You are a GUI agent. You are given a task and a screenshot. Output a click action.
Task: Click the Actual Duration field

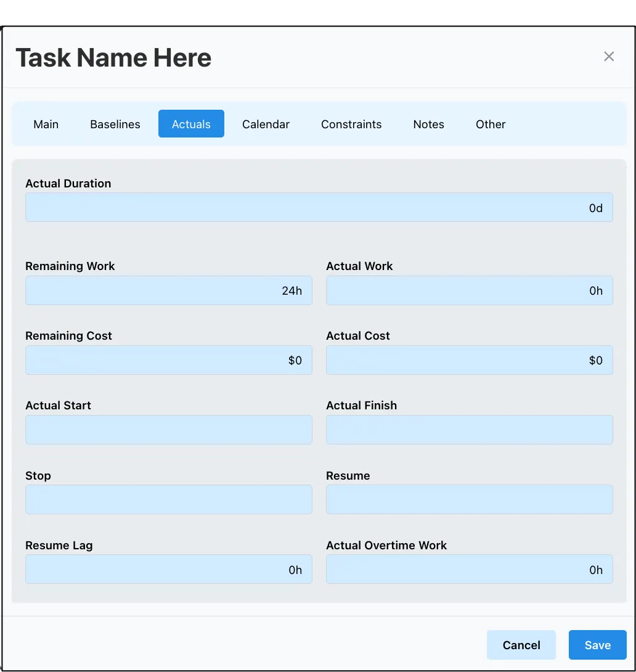[319, 207]
